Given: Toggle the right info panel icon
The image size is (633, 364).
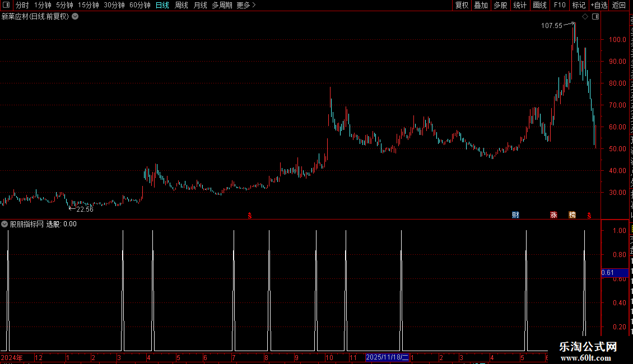Looking at the screenshot, I should coord(595,17).
